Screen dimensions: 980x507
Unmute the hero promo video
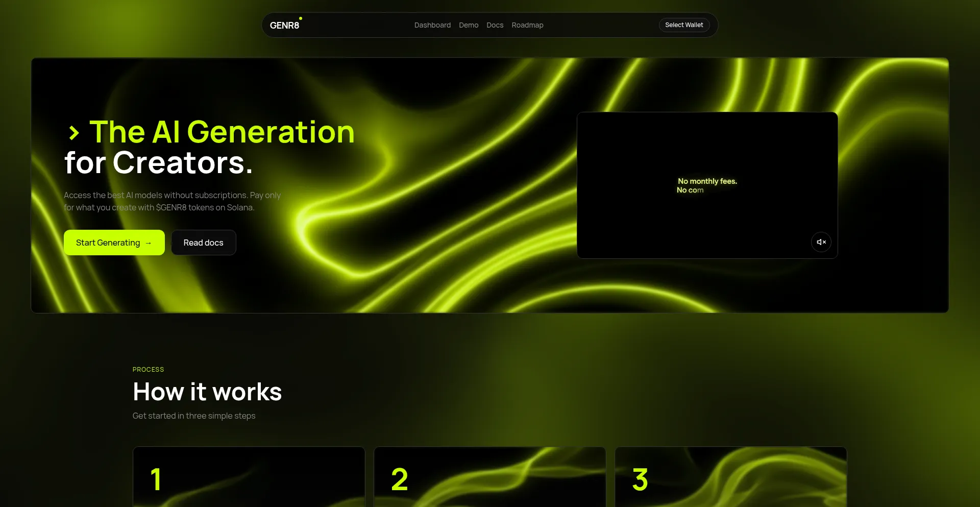point(821,242)
